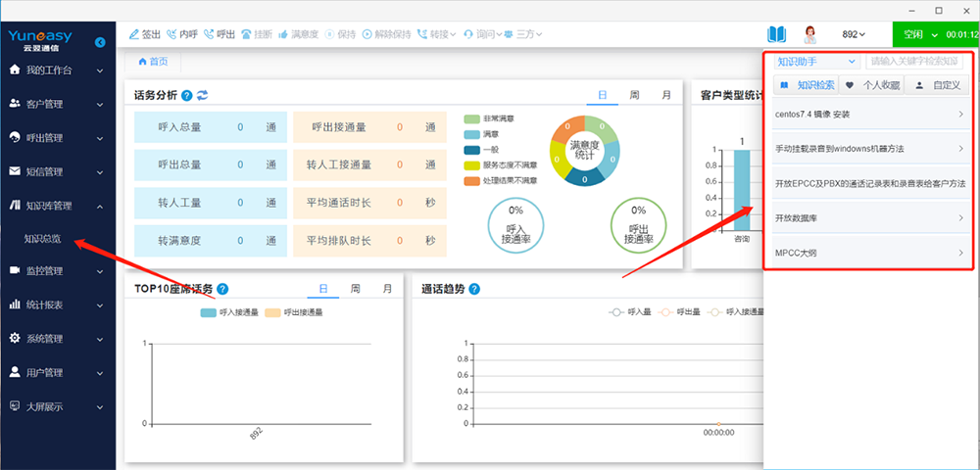Click the 保持 hold toolbar item
Screen dimensions: 980x470
[340, 34]
